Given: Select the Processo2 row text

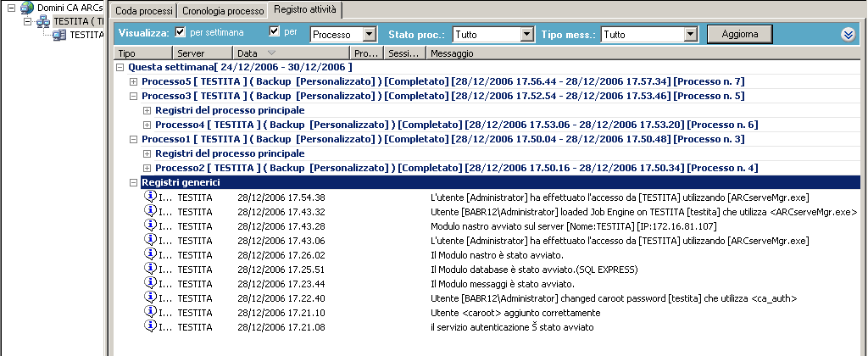Looking at the screenshot, I should 457,169.
